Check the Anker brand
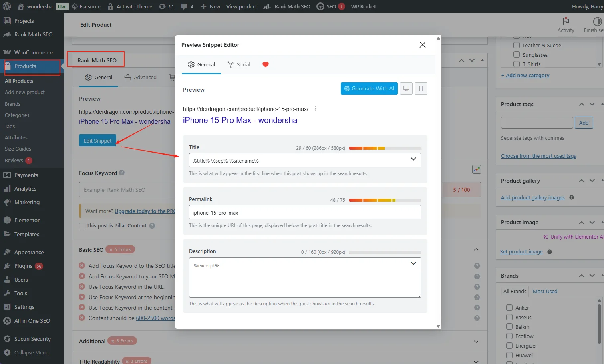 click(x=509, y=308)
